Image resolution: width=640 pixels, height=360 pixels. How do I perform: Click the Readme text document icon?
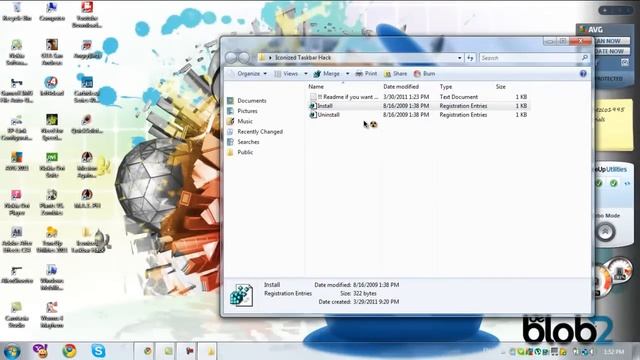click(x=313, y=97)
